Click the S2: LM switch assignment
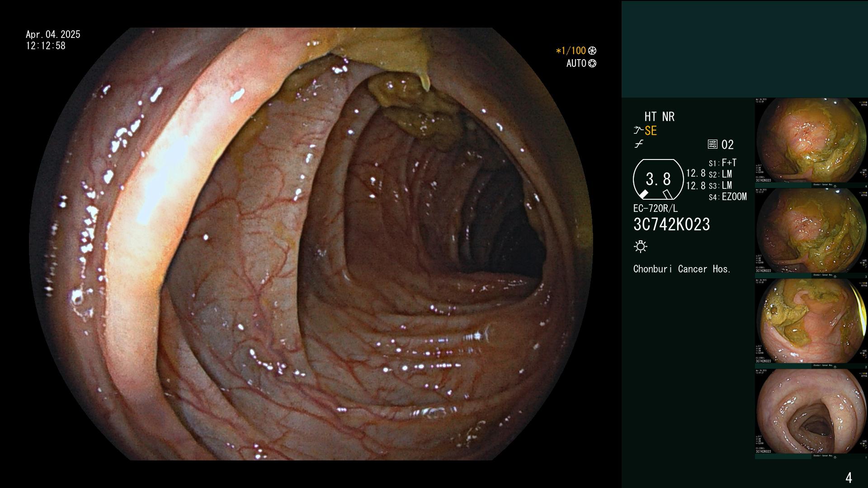868x488 pixels. point(720,174)
